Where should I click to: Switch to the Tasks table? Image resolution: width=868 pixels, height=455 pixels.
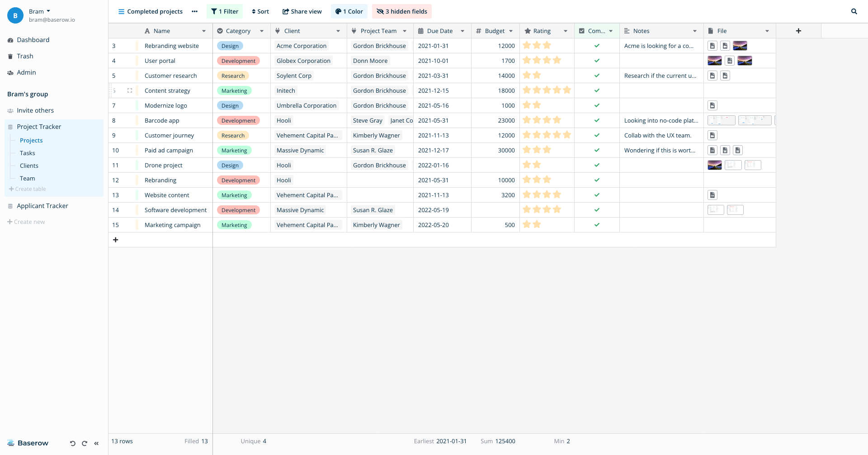click(x=27, y=153)
